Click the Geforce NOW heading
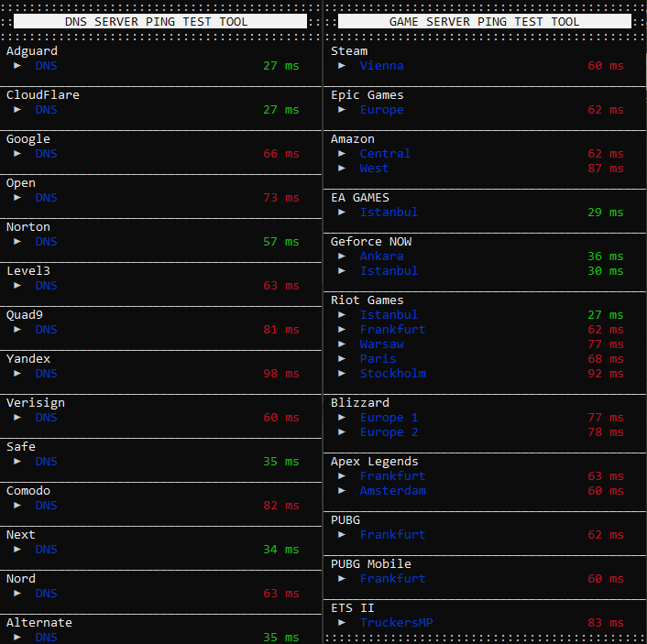 tap(371, 241)
